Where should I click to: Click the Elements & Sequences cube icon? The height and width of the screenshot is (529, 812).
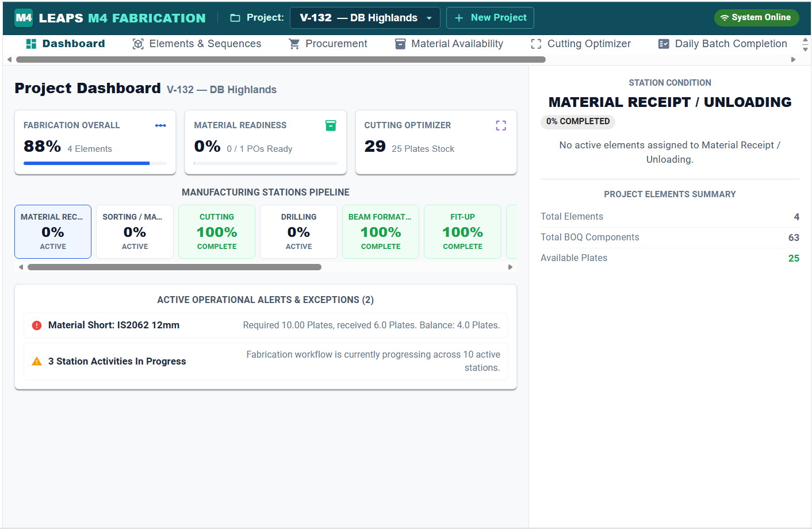(x=138, y=44)
